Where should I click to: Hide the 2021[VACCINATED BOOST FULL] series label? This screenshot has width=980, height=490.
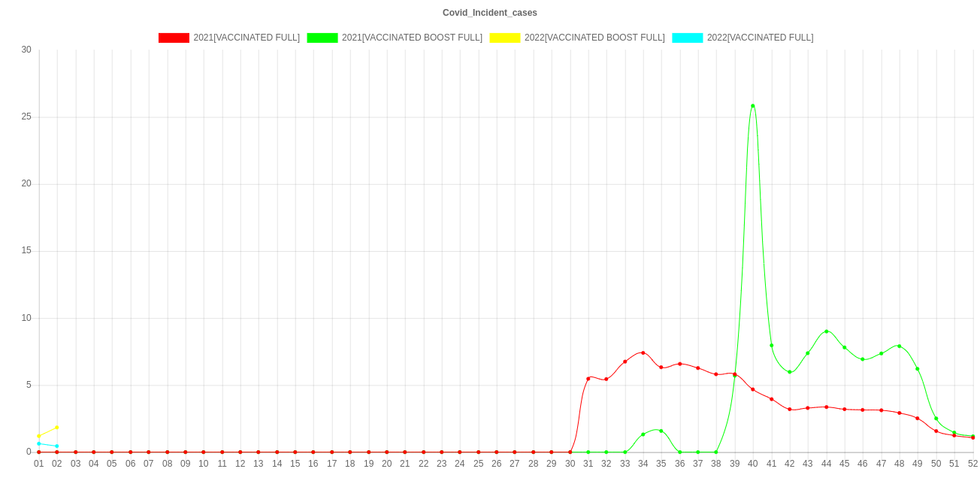(412, 38)
